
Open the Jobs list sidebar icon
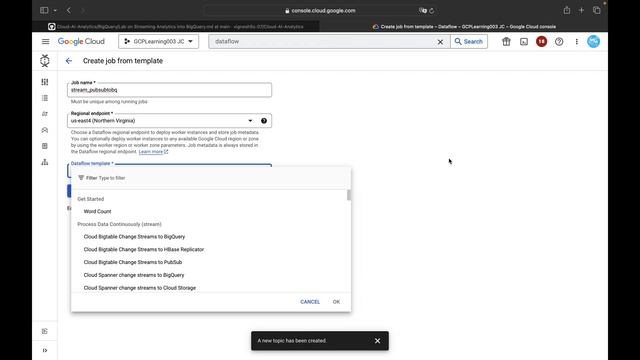pyautogui.click(x=45, y=98)
